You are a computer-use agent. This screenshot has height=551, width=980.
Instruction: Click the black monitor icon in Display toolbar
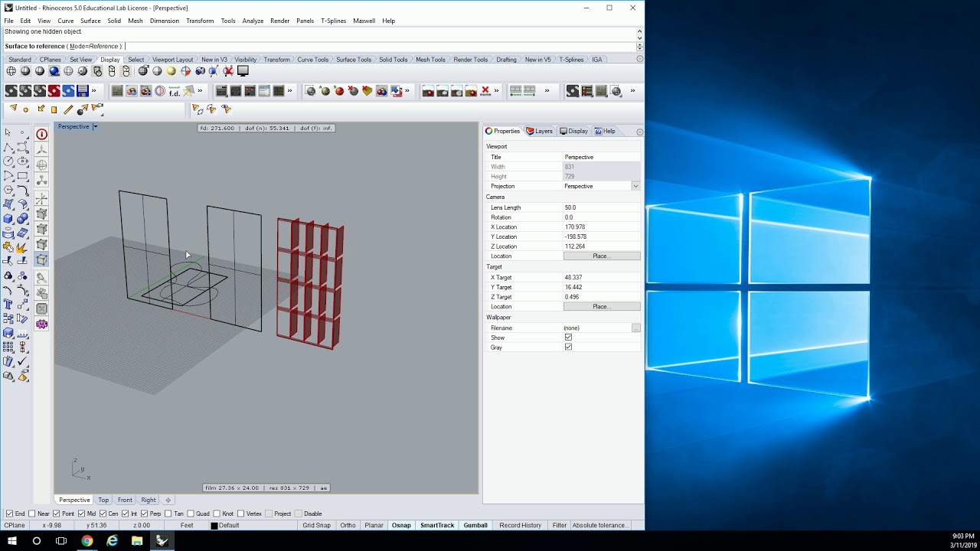tap(243, 71)
